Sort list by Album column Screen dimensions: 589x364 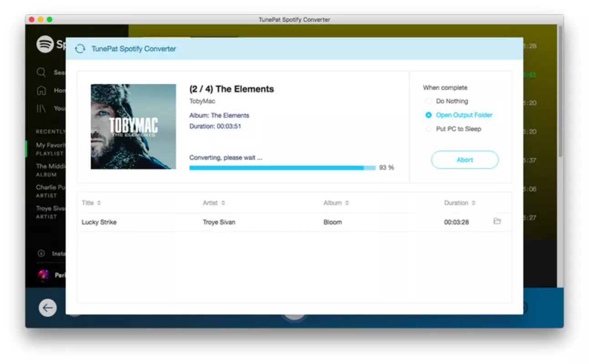click(336, 203)
